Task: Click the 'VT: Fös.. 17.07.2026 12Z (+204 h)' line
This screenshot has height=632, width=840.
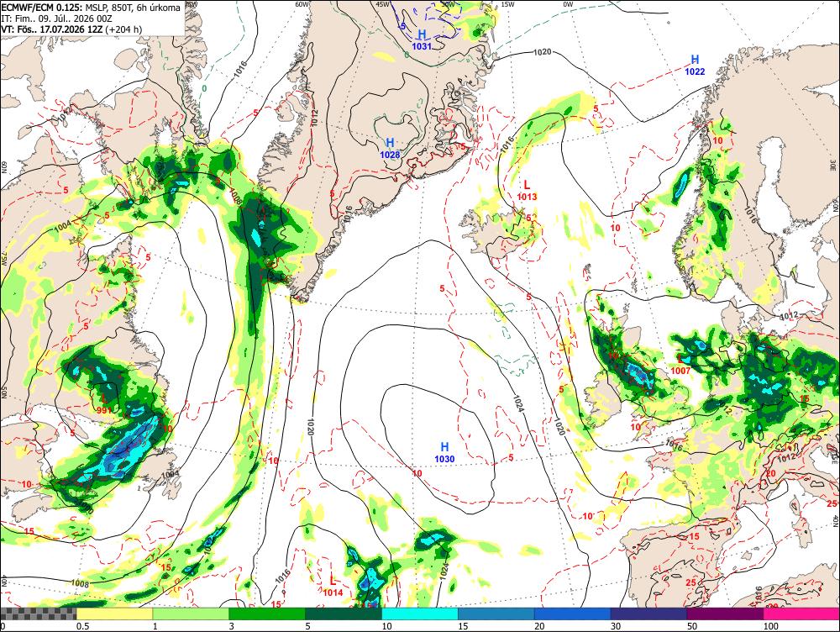Action: point(71,29)
